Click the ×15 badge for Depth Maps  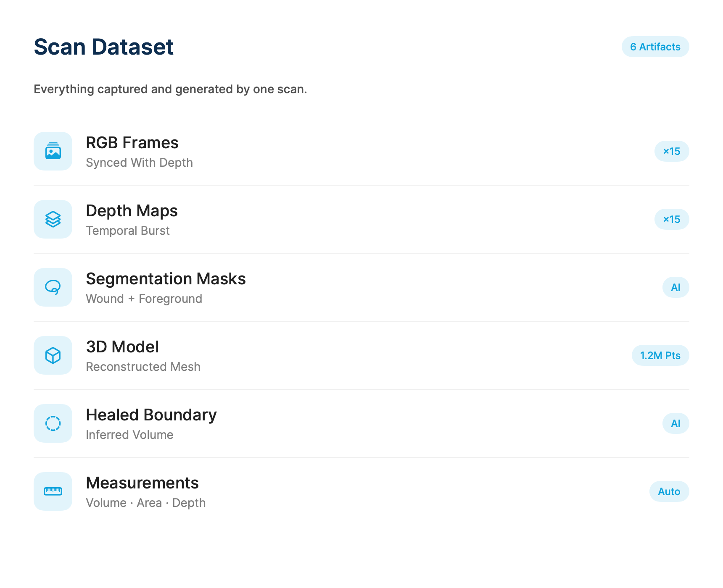point(672,219)
